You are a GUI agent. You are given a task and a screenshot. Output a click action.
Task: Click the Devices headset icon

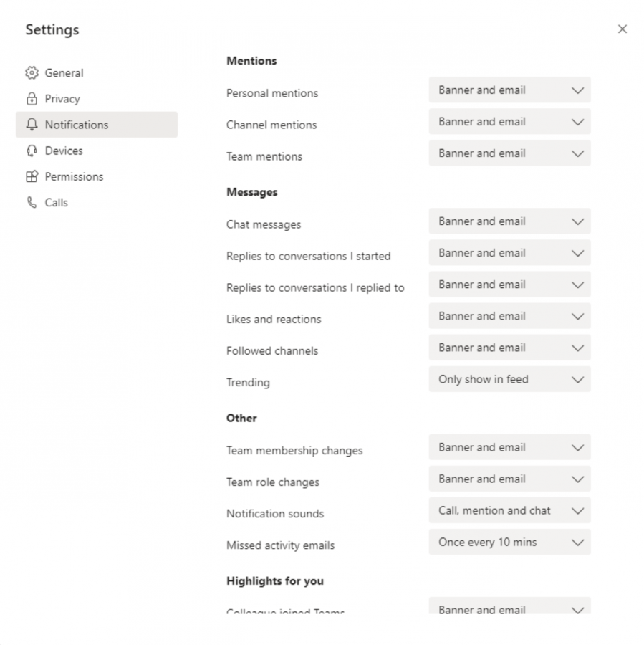(32, 150)
